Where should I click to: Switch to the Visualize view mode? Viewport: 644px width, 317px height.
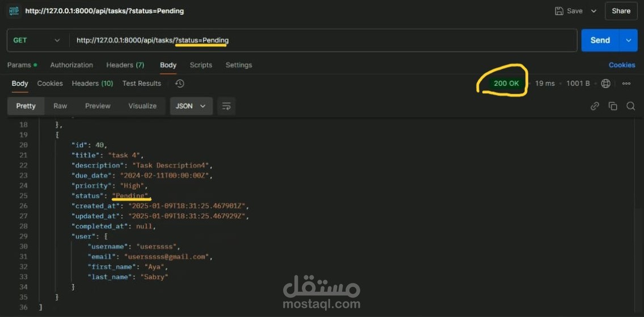point(142,106)
